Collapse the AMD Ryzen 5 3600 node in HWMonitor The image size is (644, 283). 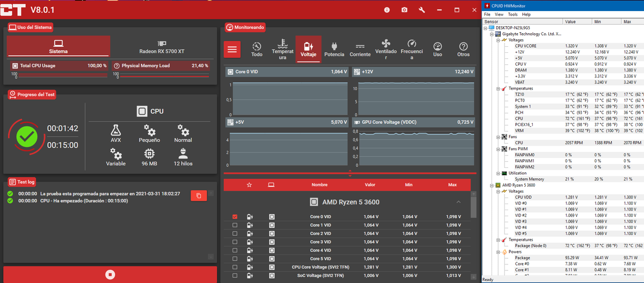pyautogui.click(x=492, y=185)
